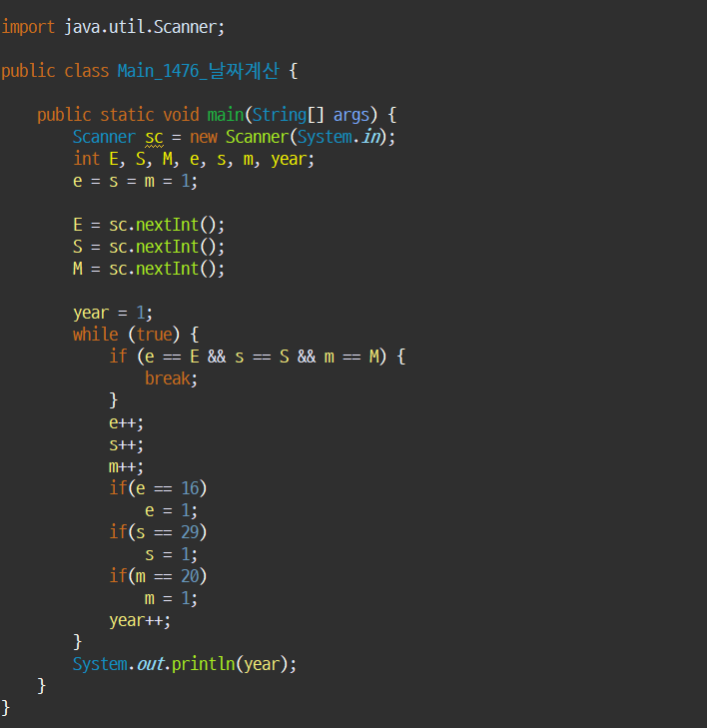Viewport: 707px width, 728px height.
Task: Click the String[] args parameter
Action: pyautogui.click(x=311, y=115)
